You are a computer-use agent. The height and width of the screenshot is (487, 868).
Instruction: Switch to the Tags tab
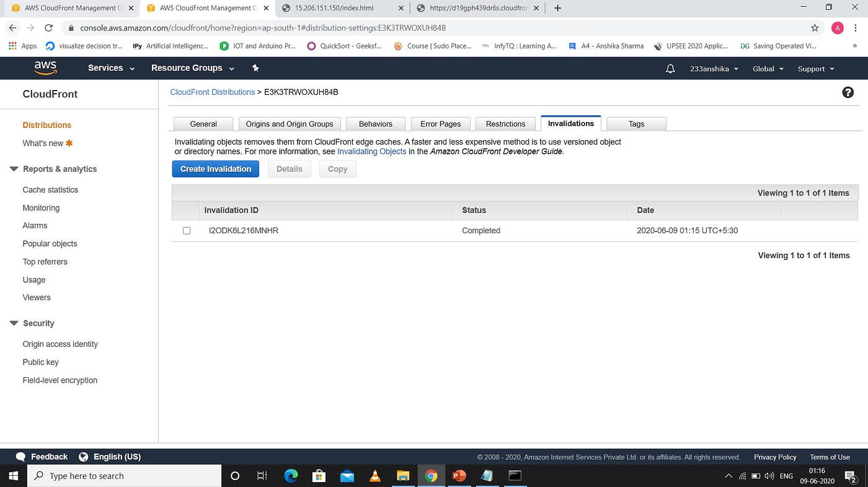pos(636,123)
